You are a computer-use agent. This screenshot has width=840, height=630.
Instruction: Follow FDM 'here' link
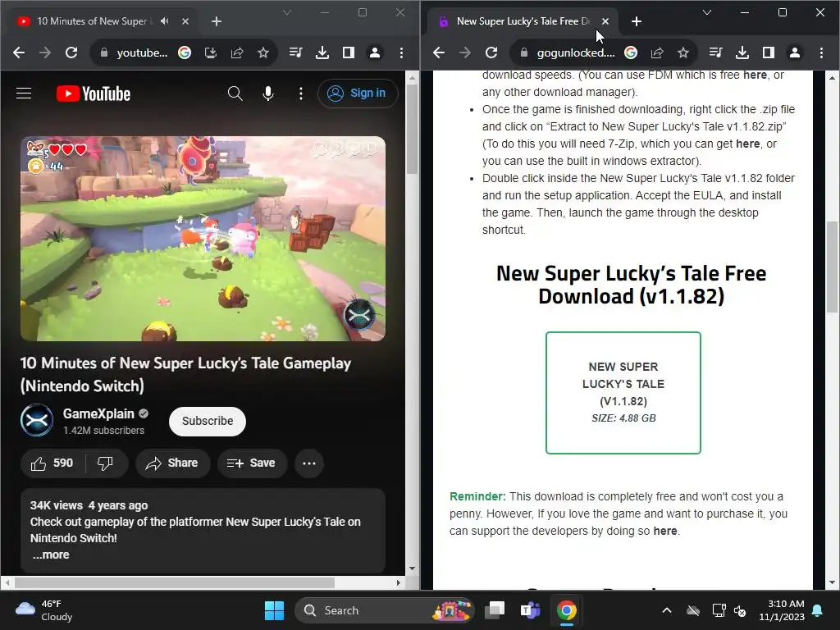coord(755,75)
